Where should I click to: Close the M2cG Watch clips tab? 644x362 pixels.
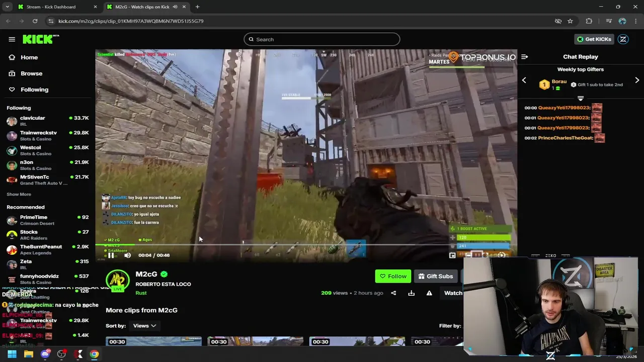point(184,7)
